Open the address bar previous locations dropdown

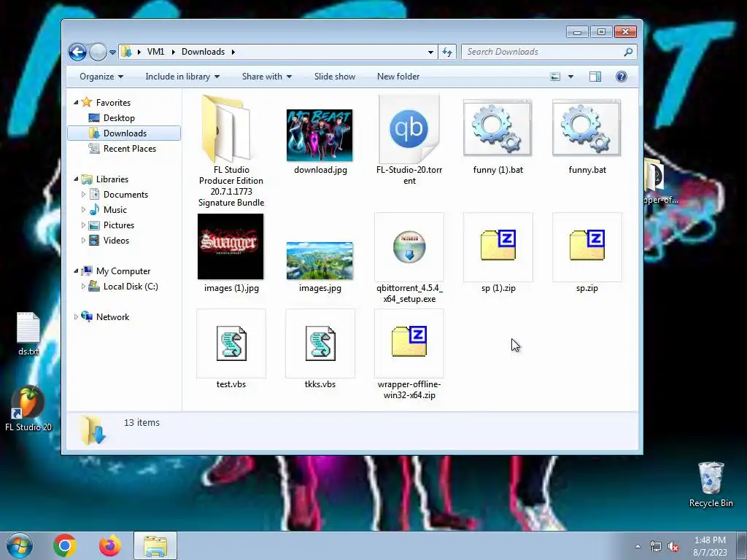(430, 52)
